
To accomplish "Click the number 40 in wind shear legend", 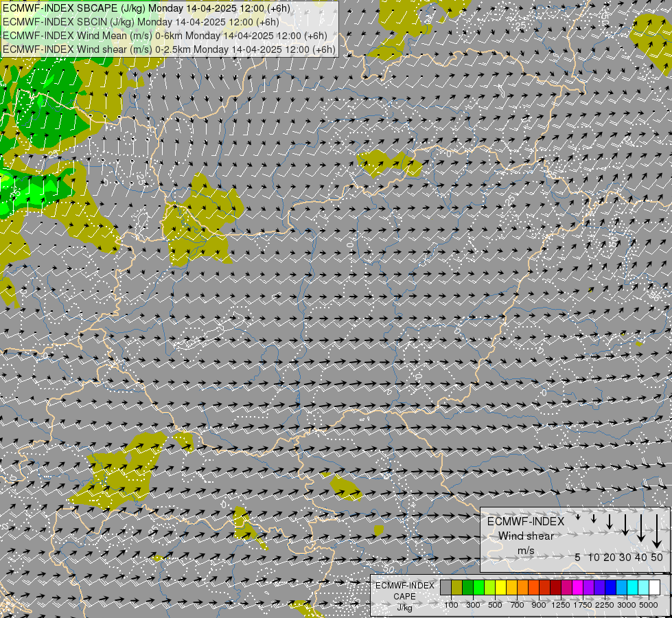I will tap(640, 557).
